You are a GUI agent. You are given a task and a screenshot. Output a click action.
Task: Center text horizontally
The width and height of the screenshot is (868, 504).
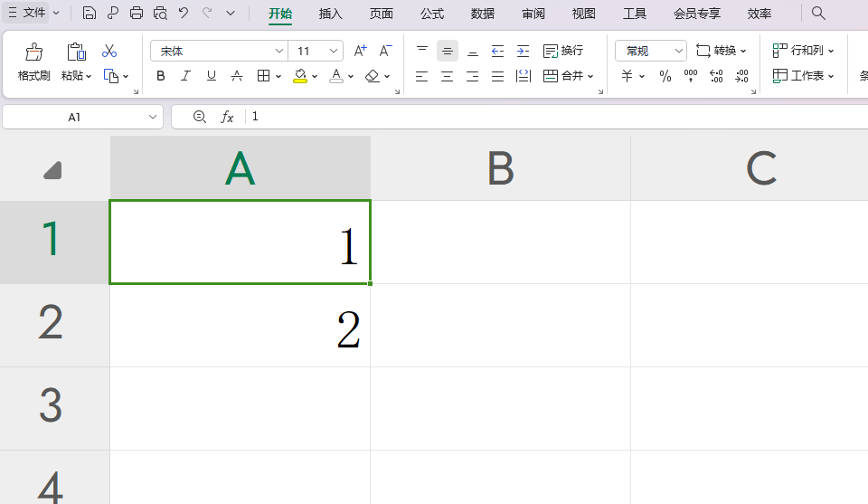point(448,76)
